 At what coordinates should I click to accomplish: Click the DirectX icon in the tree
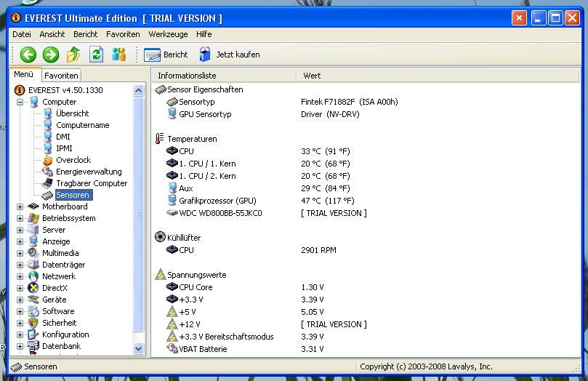pyautogui.click(x=33, y=288)
